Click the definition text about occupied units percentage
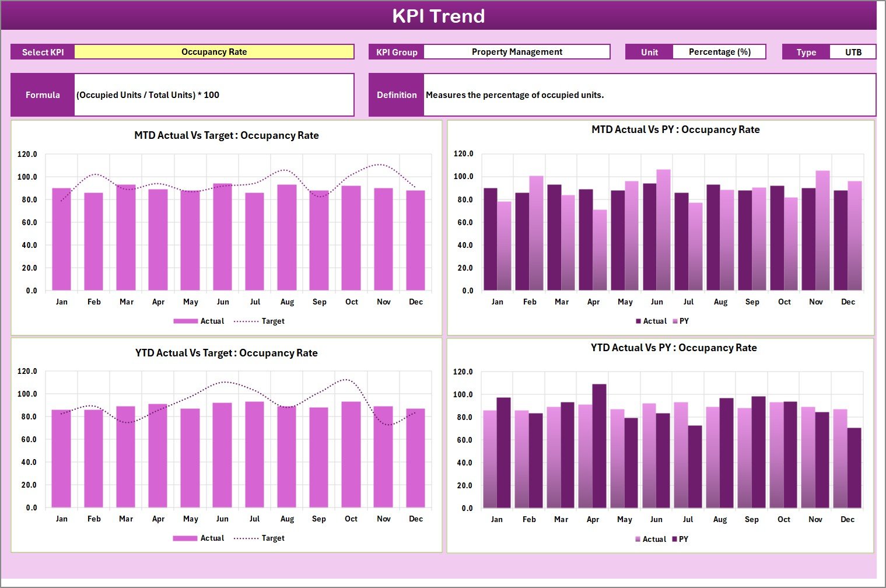Viewport: 886px width, 588px height. tap(514, 94)
